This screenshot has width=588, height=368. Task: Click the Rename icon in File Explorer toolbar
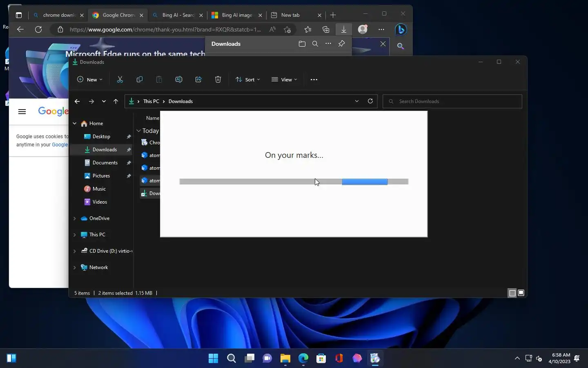pyautogui.click(x=179, y=80)
